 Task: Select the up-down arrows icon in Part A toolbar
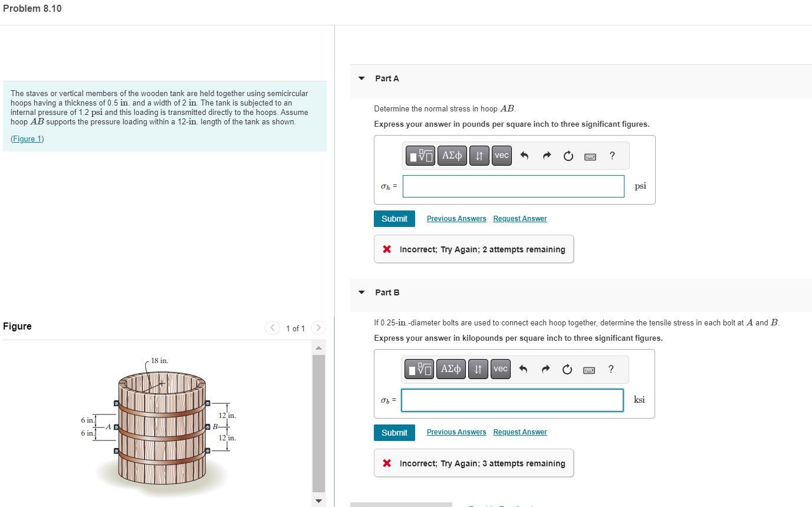pyautogui.click(x=479, y=155)
